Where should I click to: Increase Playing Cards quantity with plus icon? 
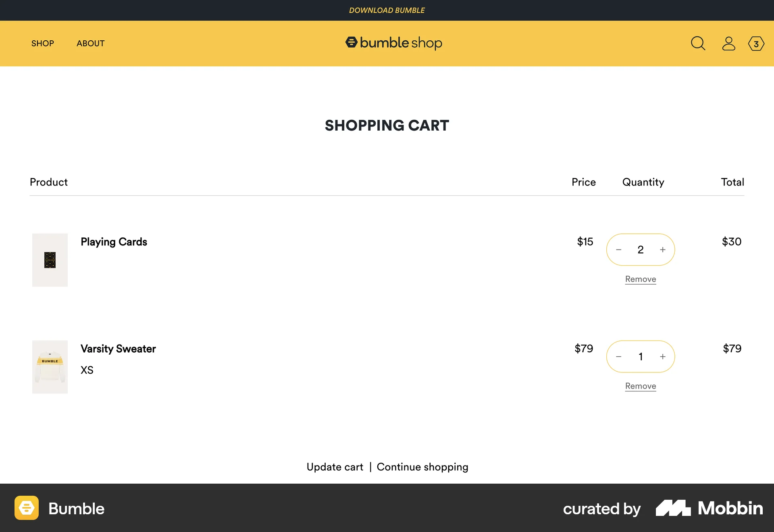[662, 249]
